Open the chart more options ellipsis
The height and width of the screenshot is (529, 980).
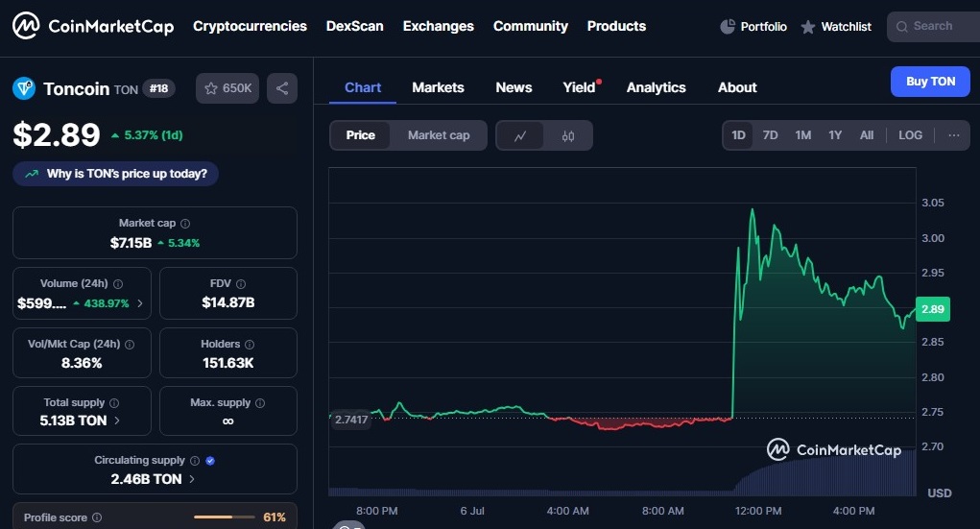[954, 135]
